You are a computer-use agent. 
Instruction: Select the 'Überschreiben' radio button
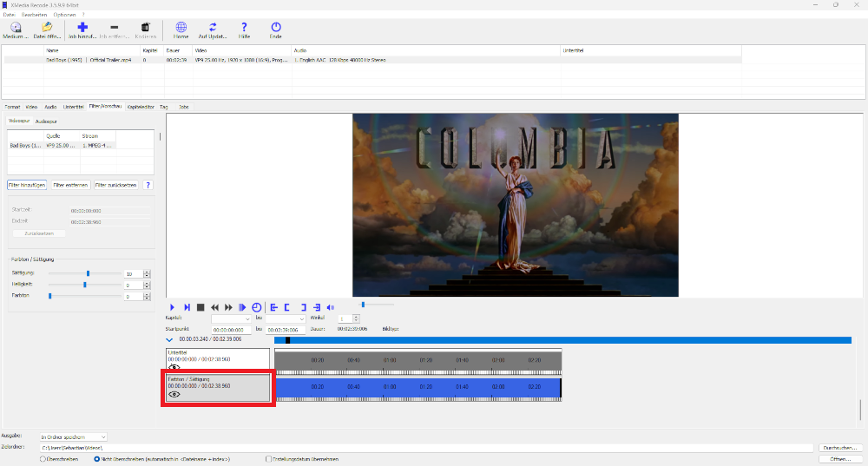[x=43, y=459]
